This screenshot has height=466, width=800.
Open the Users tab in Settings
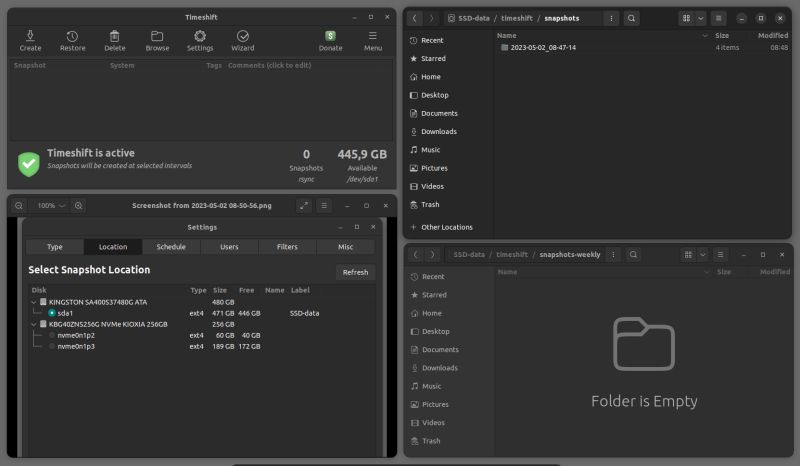[x=229, y=247]
